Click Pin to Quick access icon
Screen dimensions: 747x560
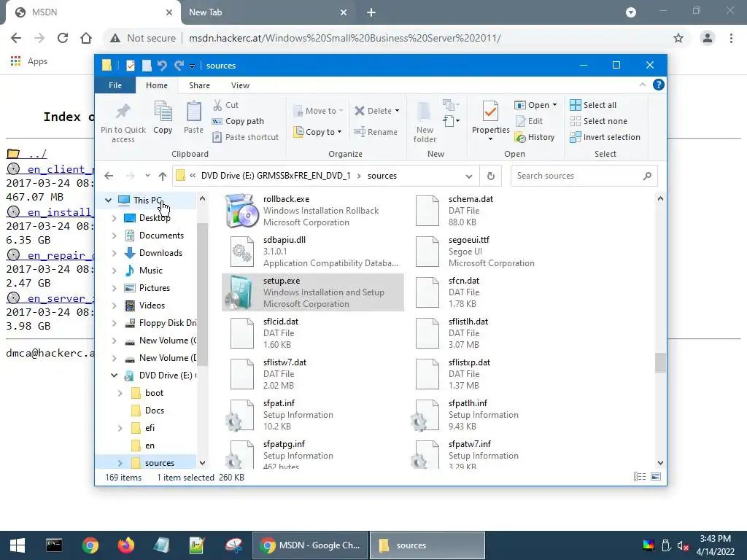pos(123,112)
